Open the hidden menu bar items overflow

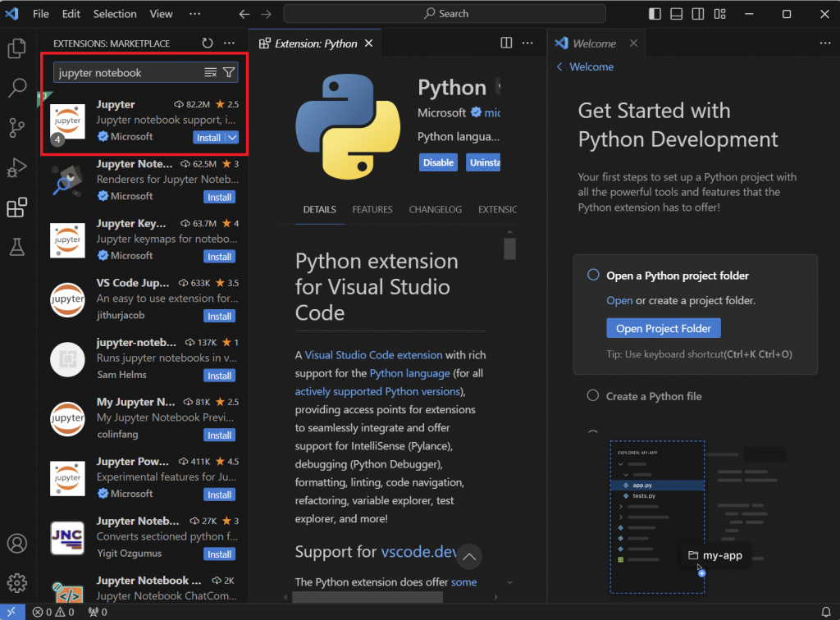(x=194, y=14)
